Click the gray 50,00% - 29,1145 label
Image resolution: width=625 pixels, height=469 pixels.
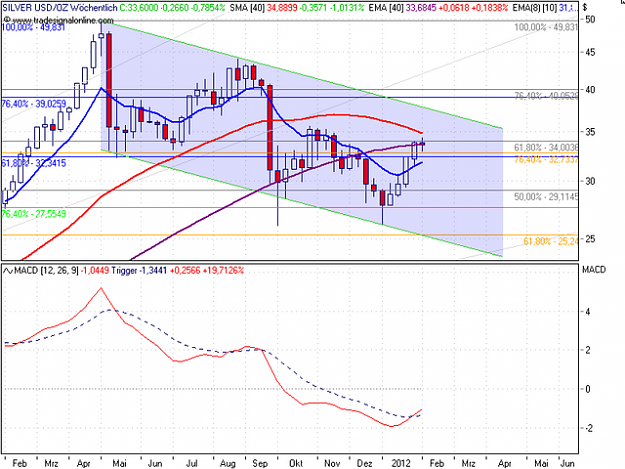546,197
